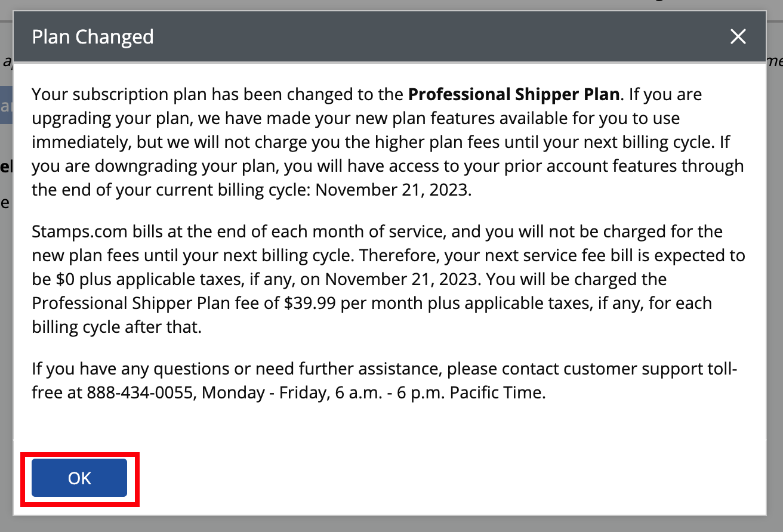Click the partially visible blue highlighted element at left
Screen dimensions: 783x532
tap(6, 105)
